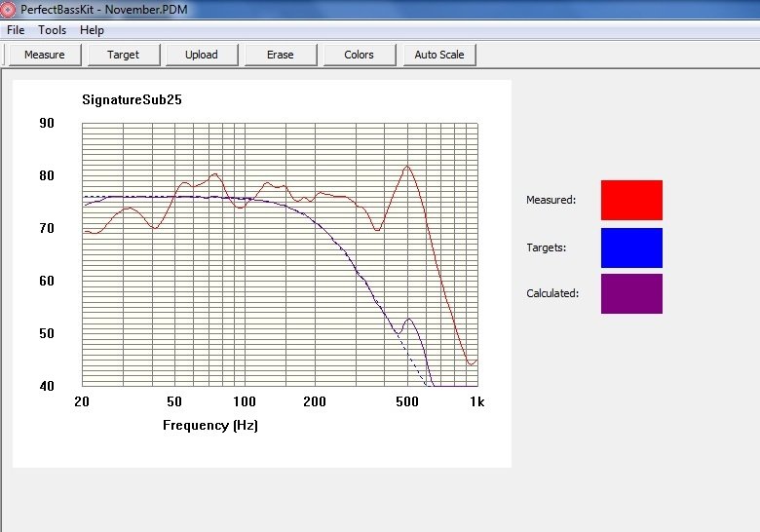Open the Help menu
This screenshot has width=760, height=532.
pos(92,30)
